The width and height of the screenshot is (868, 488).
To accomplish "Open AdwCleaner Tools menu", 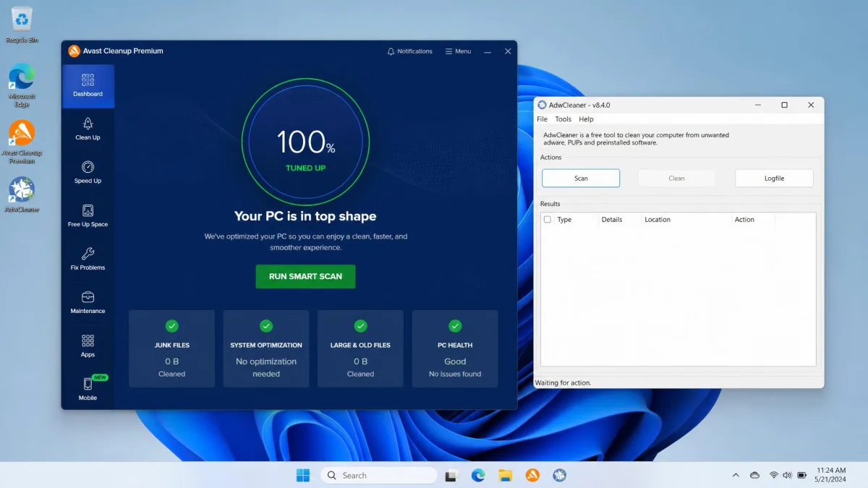I will (563, 119).
